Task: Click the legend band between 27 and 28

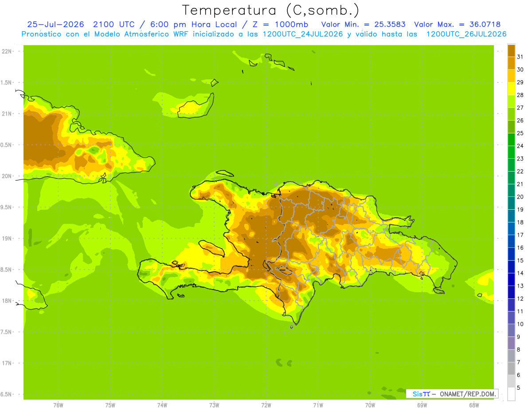Action: coord(511,102)
